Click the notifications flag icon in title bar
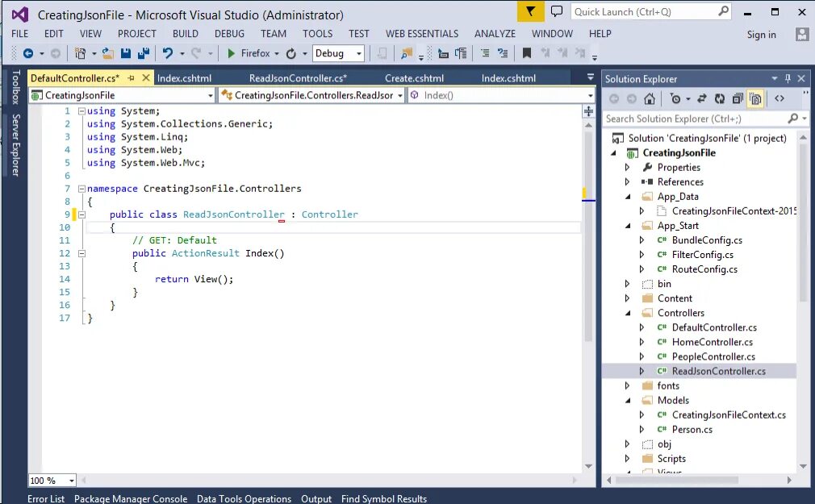 point(530,11)
